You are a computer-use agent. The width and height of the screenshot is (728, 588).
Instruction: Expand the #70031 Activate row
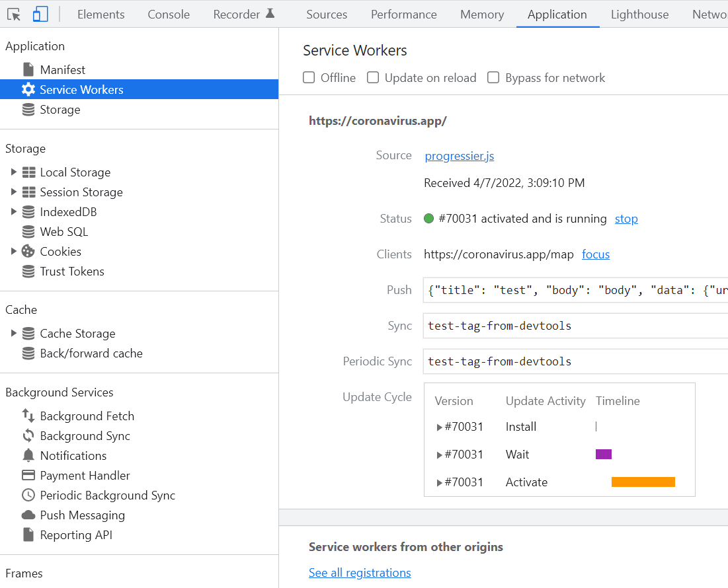pyautogui.click(x=439, y=483)
